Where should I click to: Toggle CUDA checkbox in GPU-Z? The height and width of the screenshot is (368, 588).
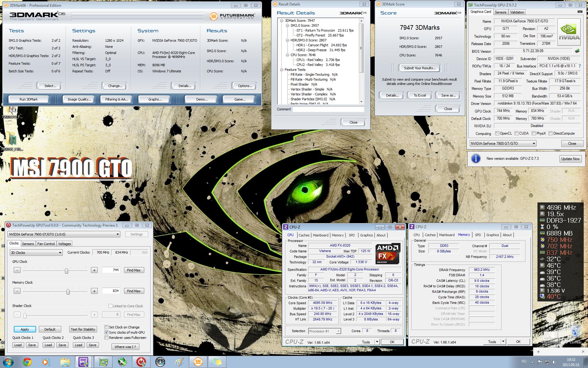516,133
